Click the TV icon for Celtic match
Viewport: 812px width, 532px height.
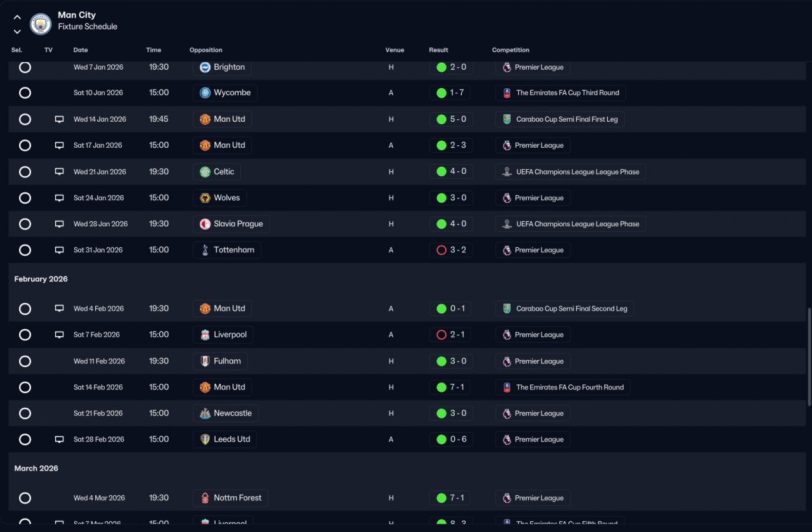59,172
